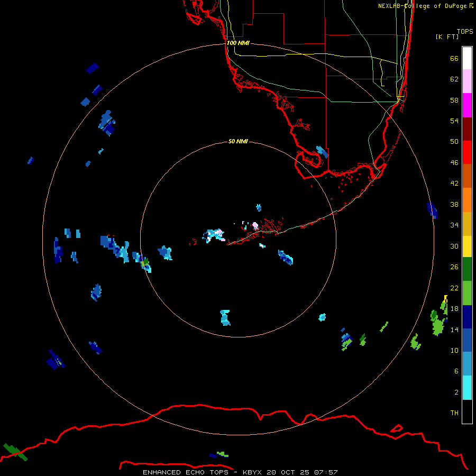Image resolution: width=476 pixels, height=476 pixels.
Task: Click the 50 NMI range ring label
Action: [238, 141]
